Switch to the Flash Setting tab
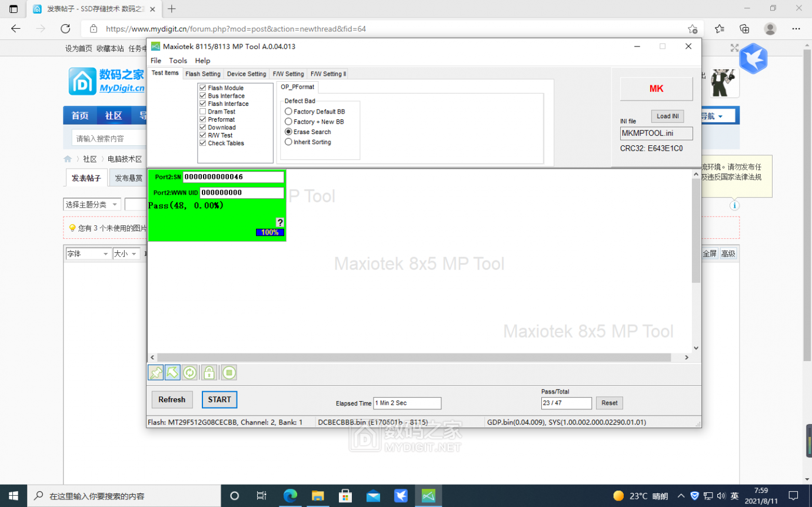 (202, 74)
